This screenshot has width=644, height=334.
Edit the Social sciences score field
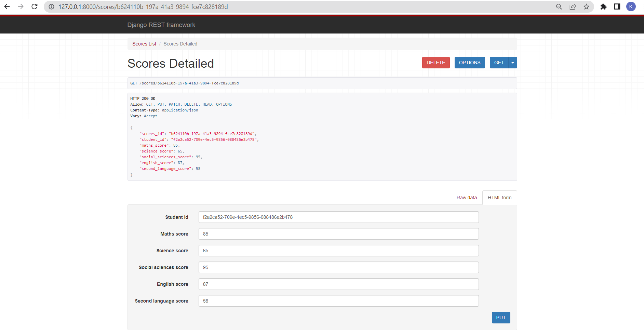tap(338, 267)
